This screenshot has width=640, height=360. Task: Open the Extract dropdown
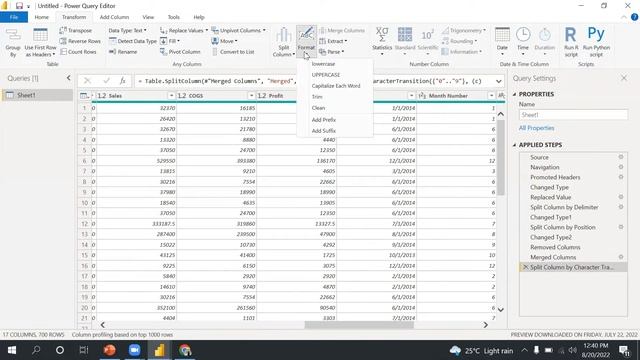(333, 41)
